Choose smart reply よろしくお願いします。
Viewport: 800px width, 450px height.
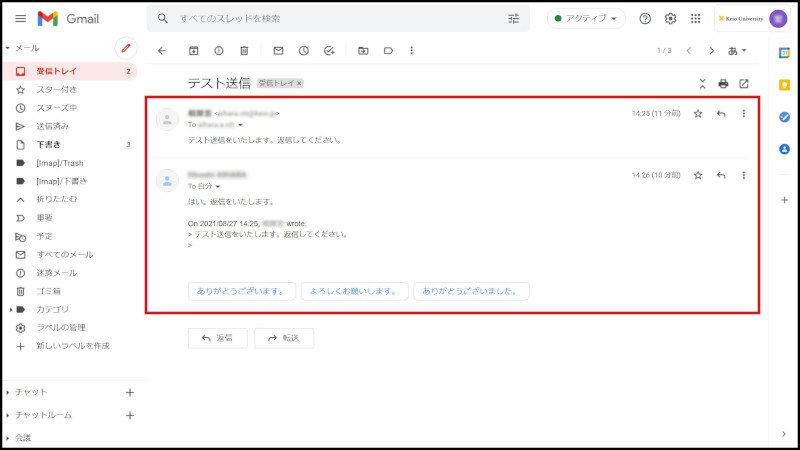355,292
